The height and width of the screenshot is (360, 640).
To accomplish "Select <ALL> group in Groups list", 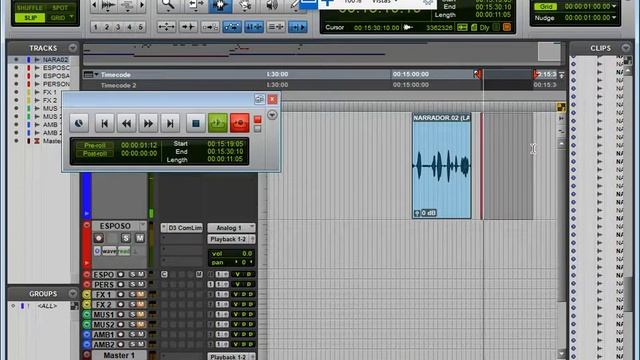I will (x=47, y=306).
